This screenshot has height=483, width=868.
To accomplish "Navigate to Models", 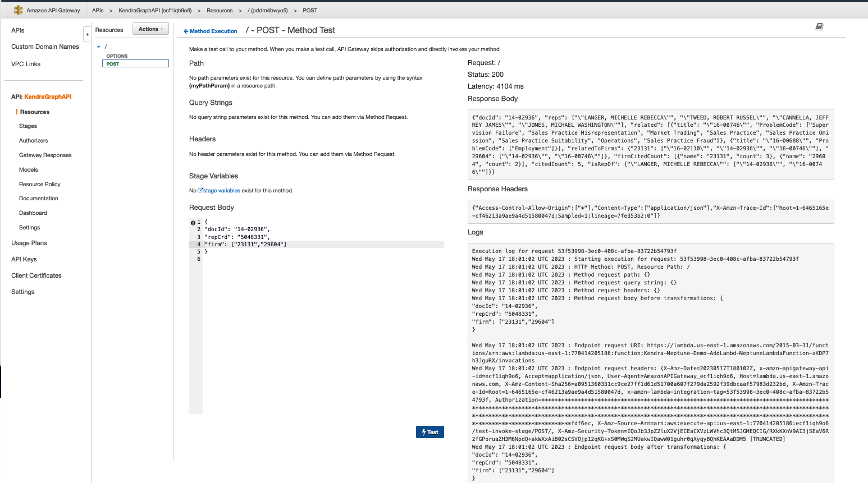I will click(29, 170).
